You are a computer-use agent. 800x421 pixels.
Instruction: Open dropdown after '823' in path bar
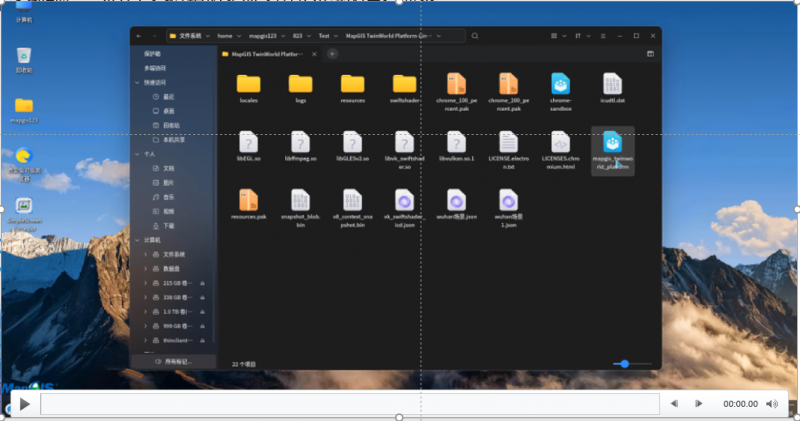coord(309,36)
